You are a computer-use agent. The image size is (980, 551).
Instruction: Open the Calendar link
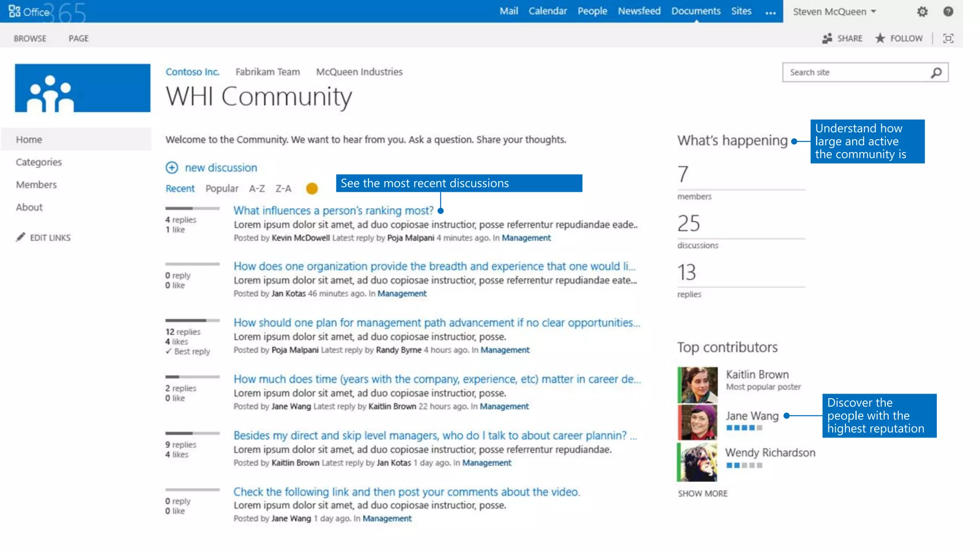547,11
